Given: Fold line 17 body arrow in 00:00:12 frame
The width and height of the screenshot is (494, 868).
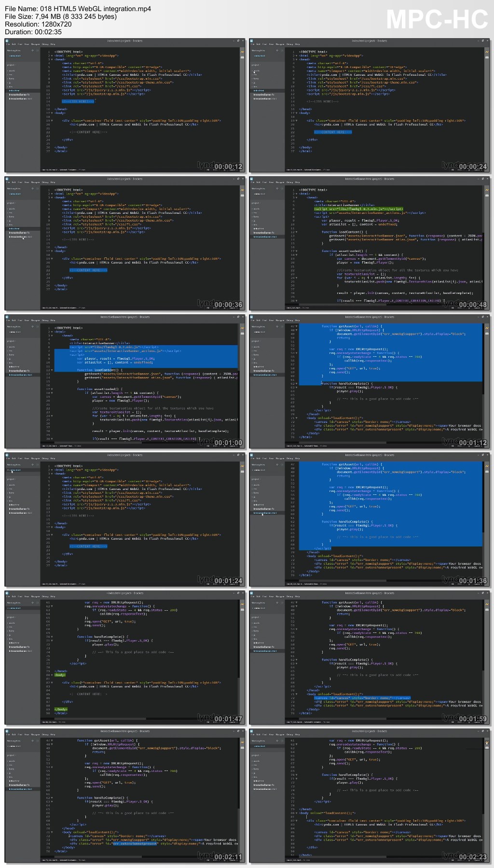Looking at the screenshot, I should click(x=51, y=113).
